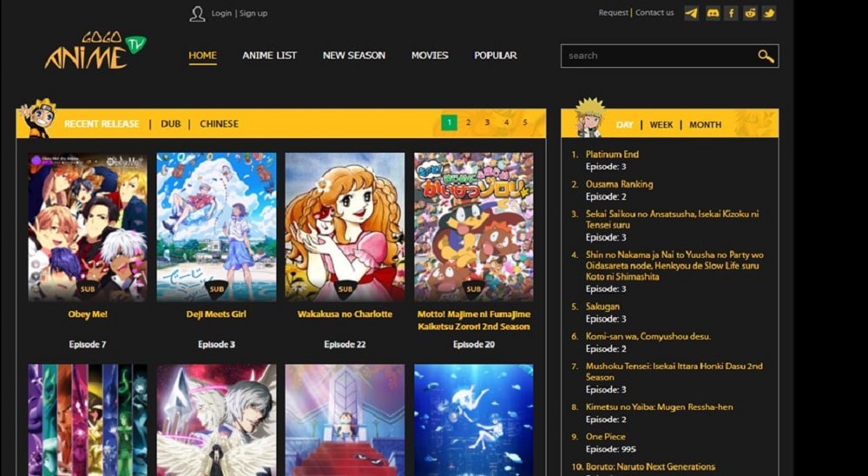Screen dimensions: 868x476
Task: Open the Facebook social icon
Action: click(x=731, y=13)
